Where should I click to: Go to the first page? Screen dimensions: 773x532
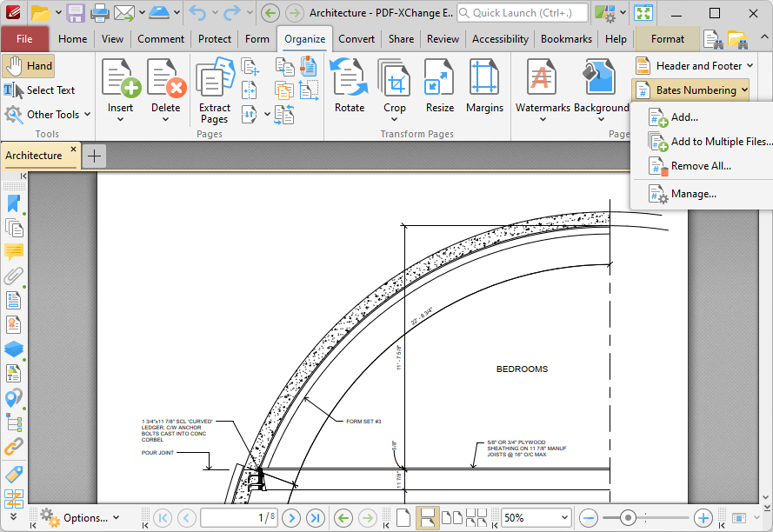click(163, 518)
